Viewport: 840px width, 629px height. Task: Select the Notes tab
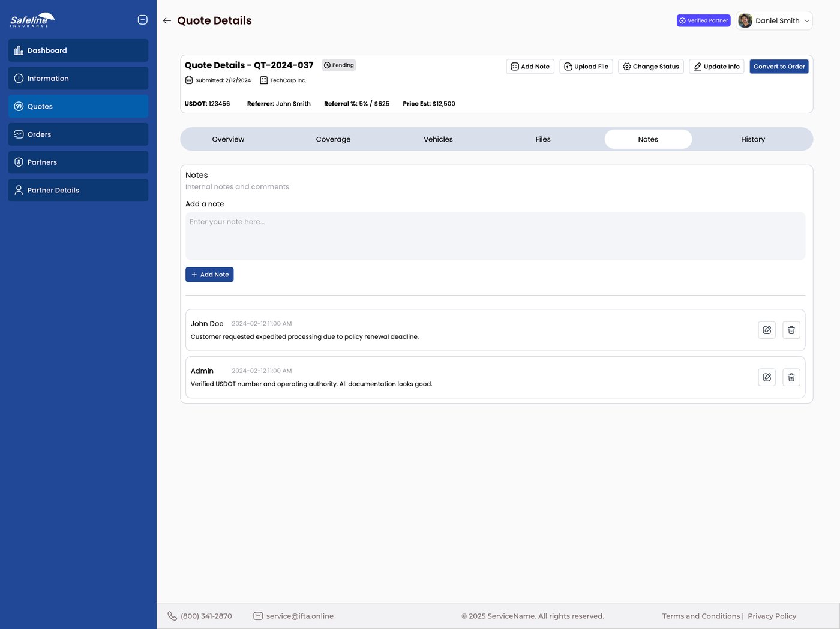pos(648,139)
